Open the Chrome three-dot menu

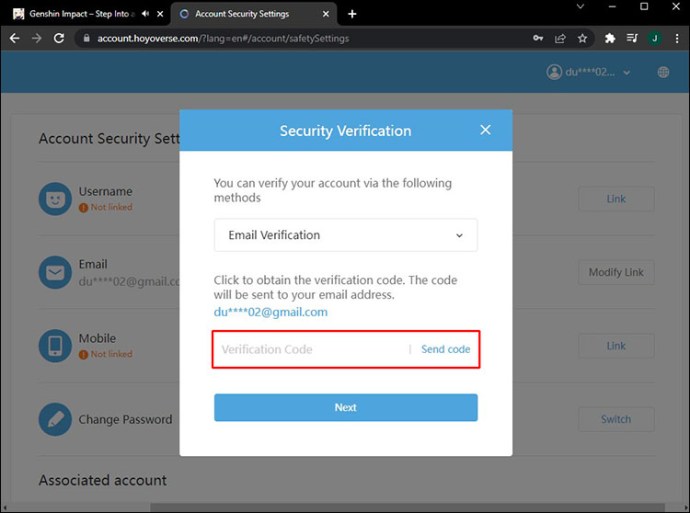click(676, 38)
